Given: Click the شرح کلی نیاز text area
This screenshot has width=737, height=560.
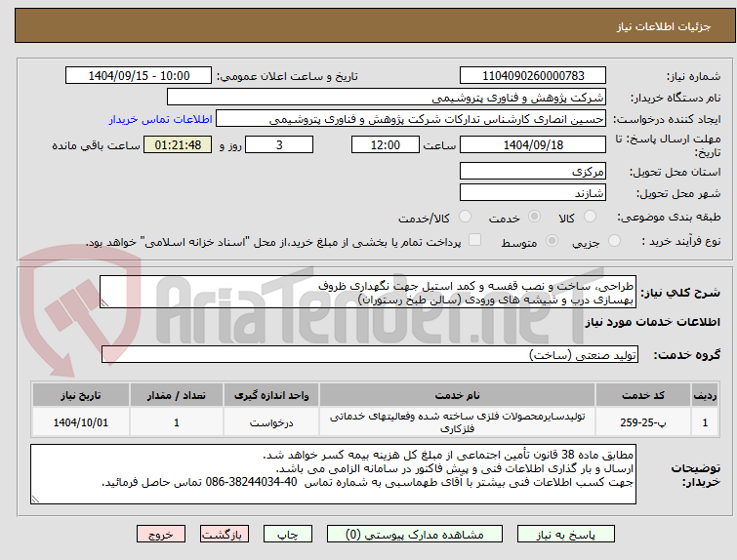Looking at the screenshot, I should click(368, 293).
